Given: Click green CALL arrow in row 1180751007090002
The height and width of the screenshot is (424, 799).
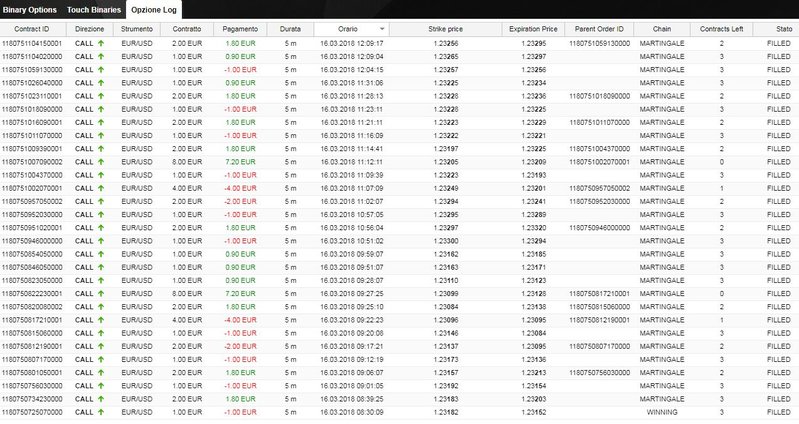Looking at the screenshot, I should 101,162.
